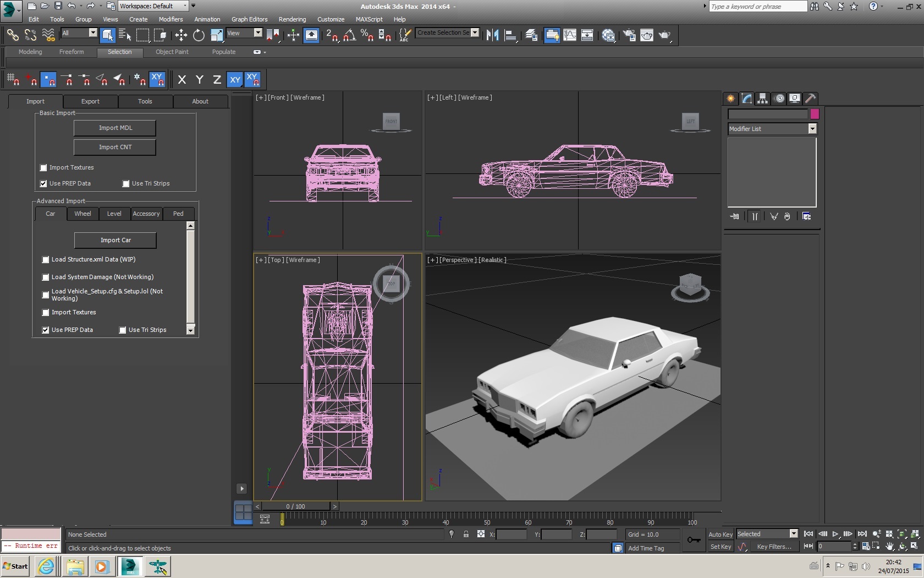Screen dimensions: 924x578
Task: Switch to the Wheel import tab
Action: (x=82, y=214)
